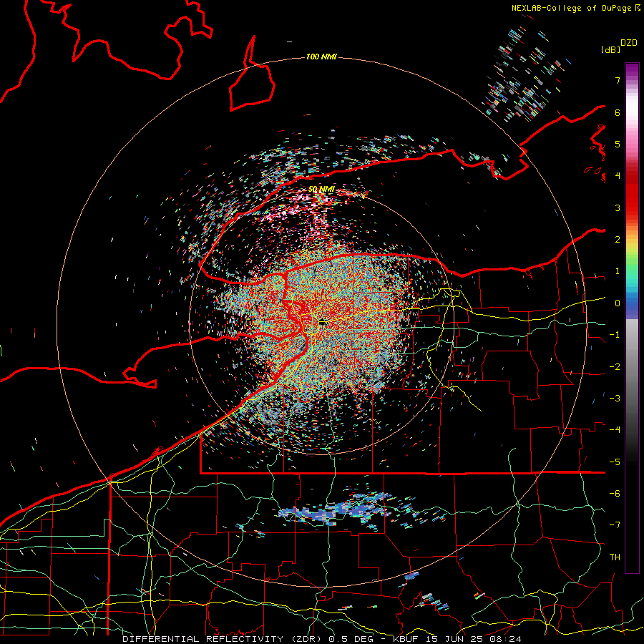
Task: Select the DZD legend title
Action: 629,42
